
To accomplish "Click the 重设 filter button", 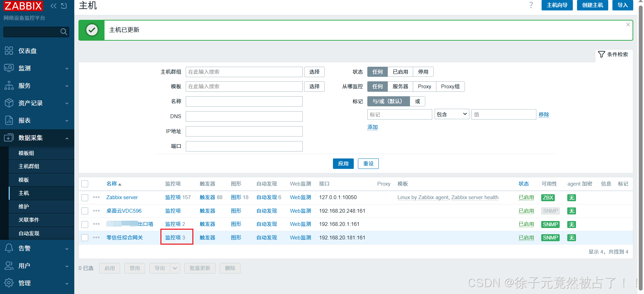I will [x=368, y=164].
